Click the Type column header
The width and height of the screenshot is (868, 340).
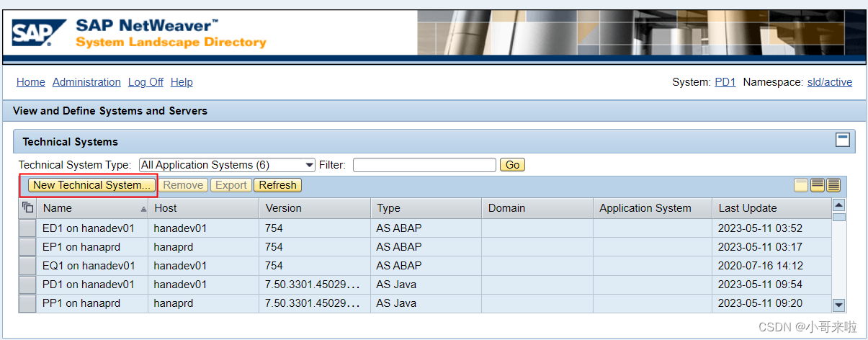(x=426, y=208)
